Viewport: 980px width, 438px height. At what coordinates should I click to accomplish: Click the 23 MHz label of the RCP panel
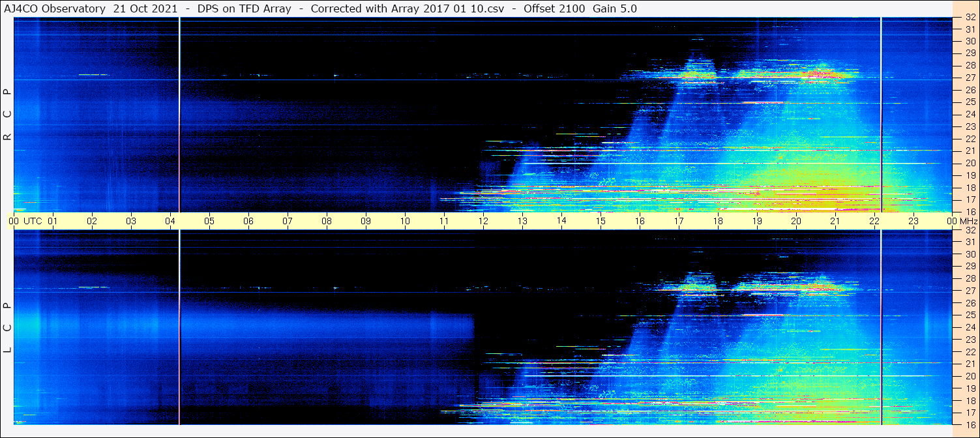tap(970, 126)
